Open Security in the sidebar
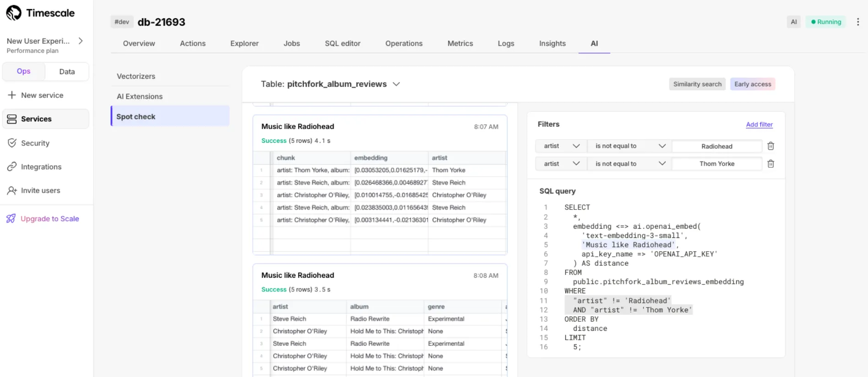The height and width of the screenshot is (377, 868). pyautogui.click(x=35, y=143)
